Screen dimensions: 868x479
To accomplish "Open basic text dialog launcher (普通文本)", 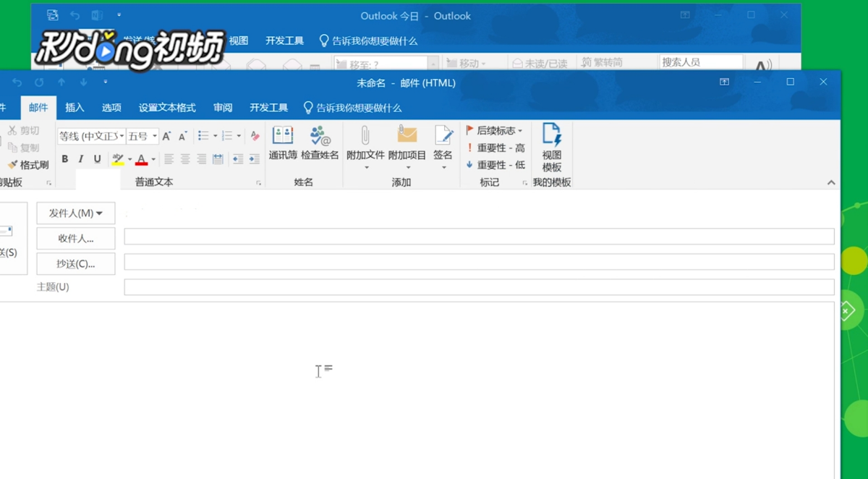I will 258,183.
